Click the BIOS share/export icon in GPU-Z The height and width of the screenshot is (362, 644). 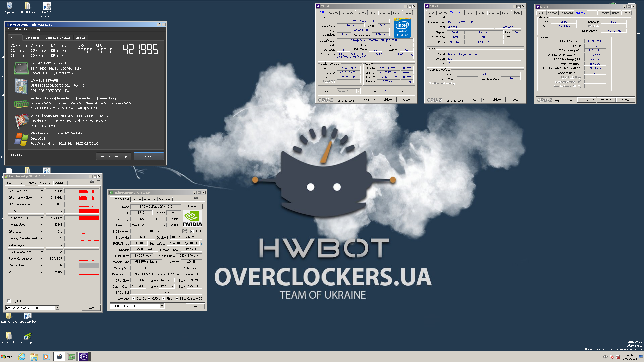pyautogui.click(x=185, y=231)
